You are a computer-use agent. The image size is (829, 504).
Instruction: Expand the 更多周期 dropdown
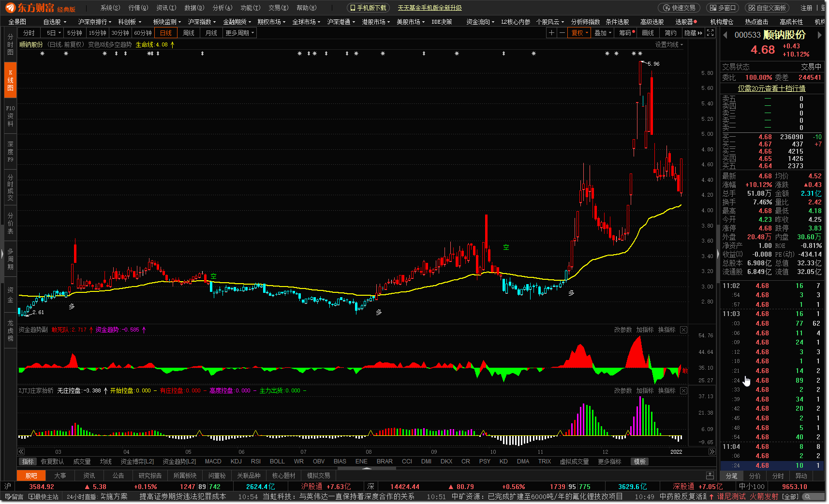[239, 33]
